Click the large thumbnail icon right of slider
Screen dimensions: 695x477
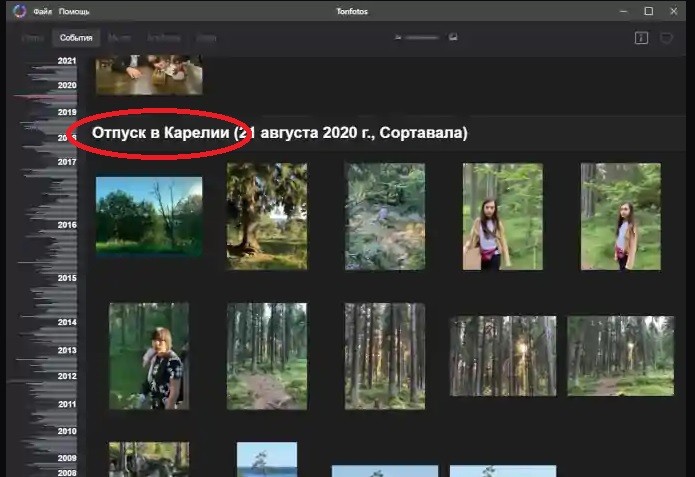point(453,37)
